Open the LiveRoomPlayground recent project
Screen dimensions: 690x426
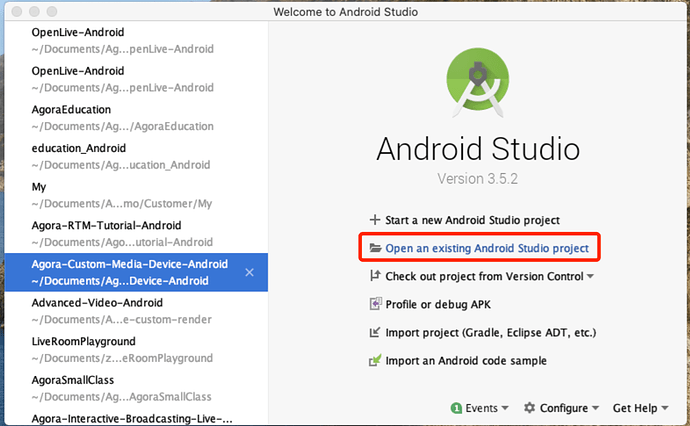point(136,350)
